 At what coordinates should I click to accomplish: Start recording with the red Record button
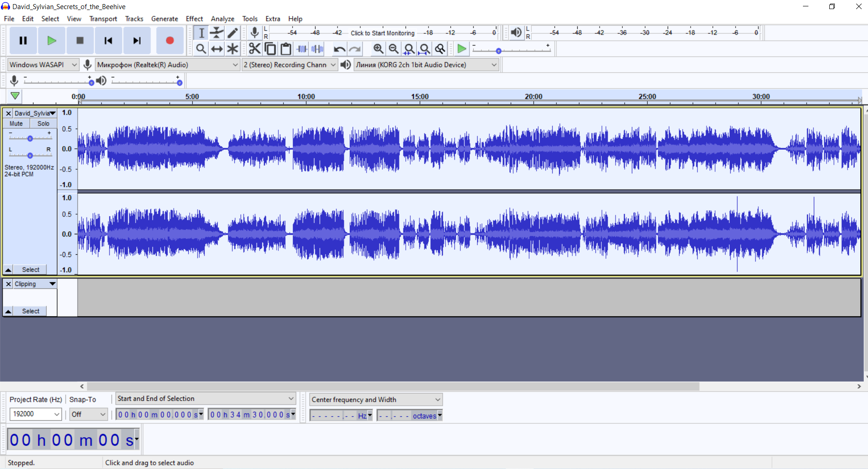(x=170, y=40)
